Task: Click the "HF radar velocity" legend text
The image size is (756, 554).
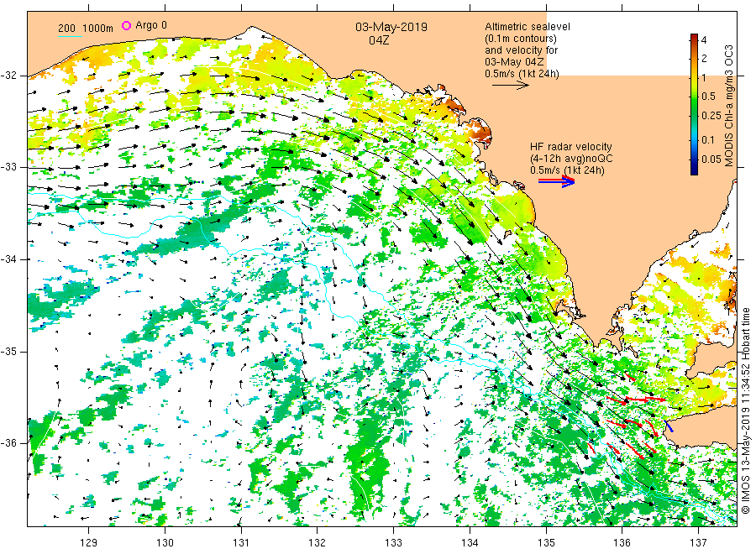Action: 571,147
